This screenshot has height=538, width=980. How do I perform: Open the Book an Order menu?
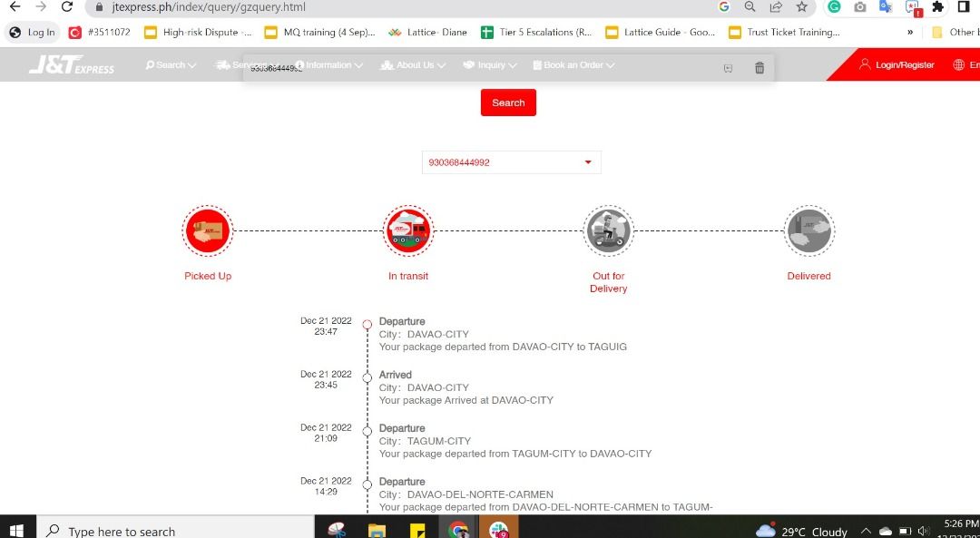click(x=574, y=65)
